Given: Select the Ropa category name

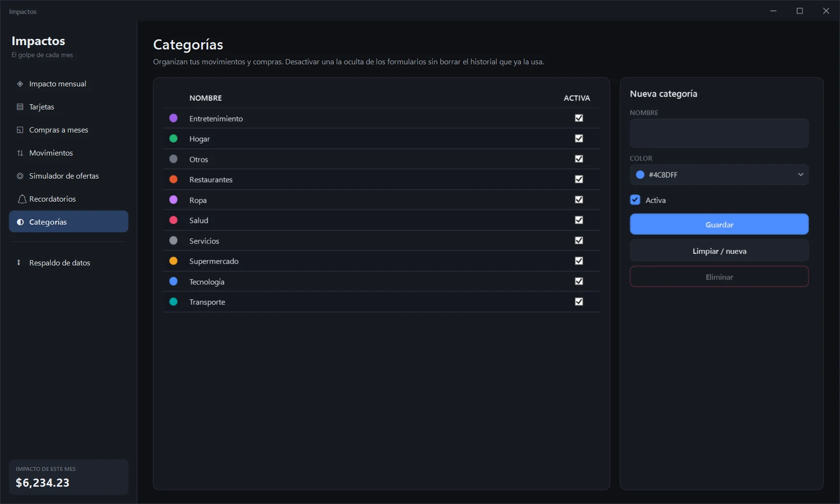Looking at the screenshot, I should [x=198, y=200].
